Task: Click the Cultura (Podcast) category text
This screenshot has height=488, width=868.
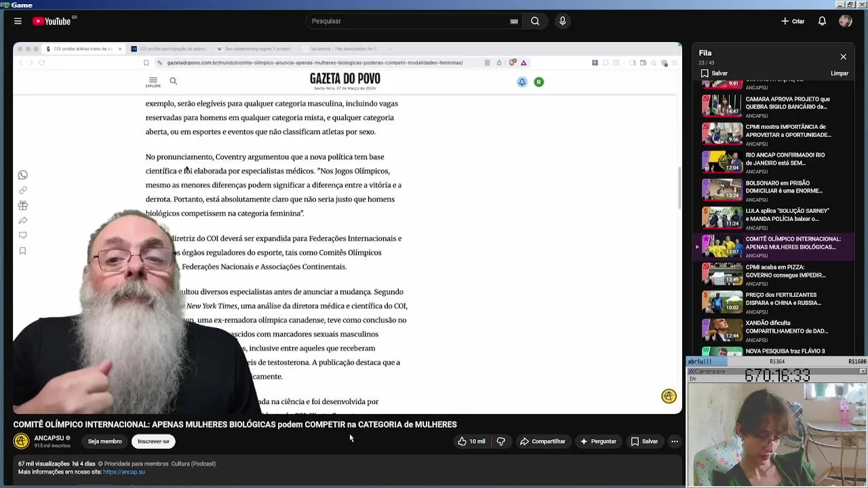Action: pos(193,464)
